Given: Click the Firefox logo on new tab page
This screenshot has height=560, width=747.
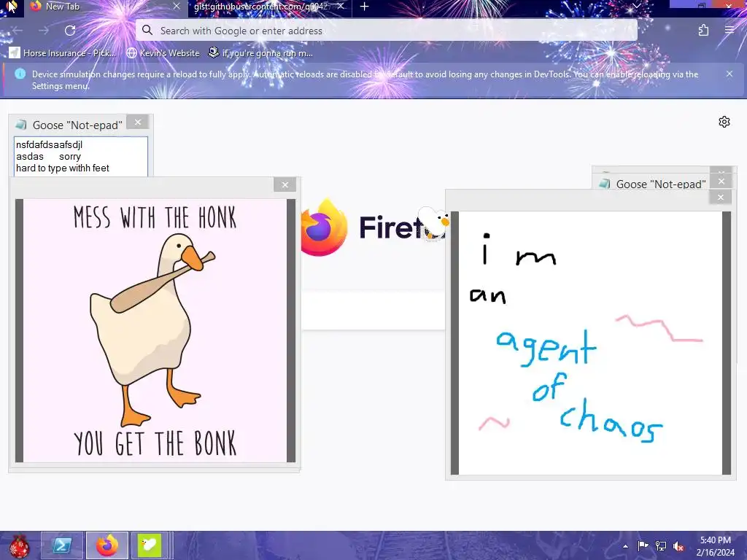Looking at the screenshot, I should (323, 227).
